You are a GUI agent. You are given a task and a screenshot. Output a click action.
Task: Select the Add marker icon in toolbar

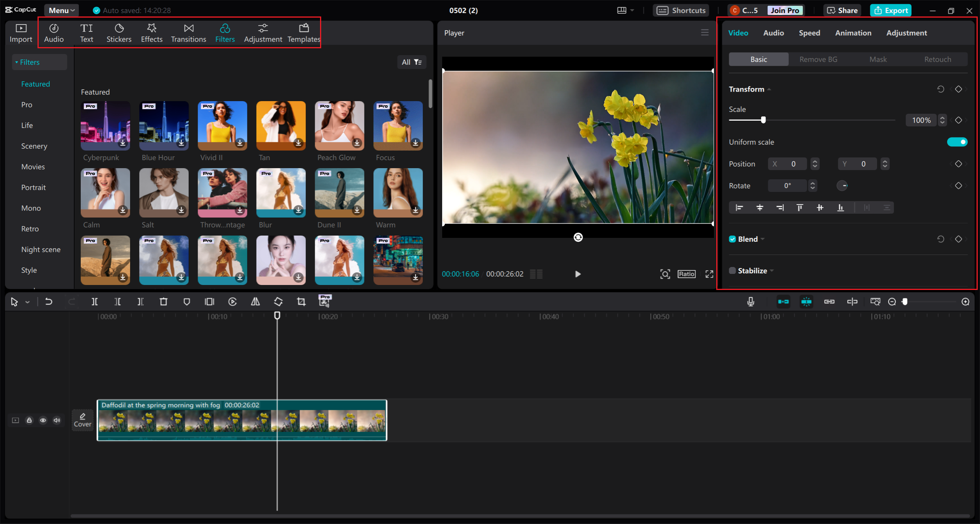(187, 301)
